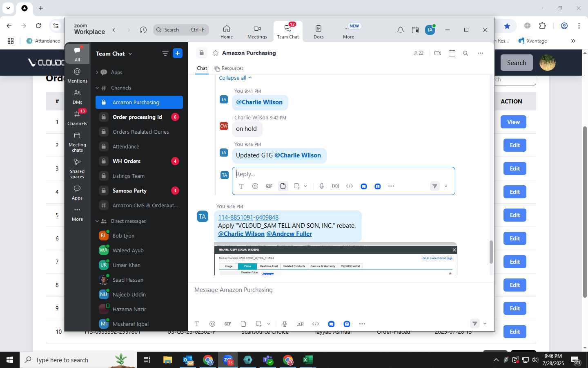The height and width of the screenshot is (368, 588).
Task: Open Bob Lyon direct message
Action: [139, 236]
